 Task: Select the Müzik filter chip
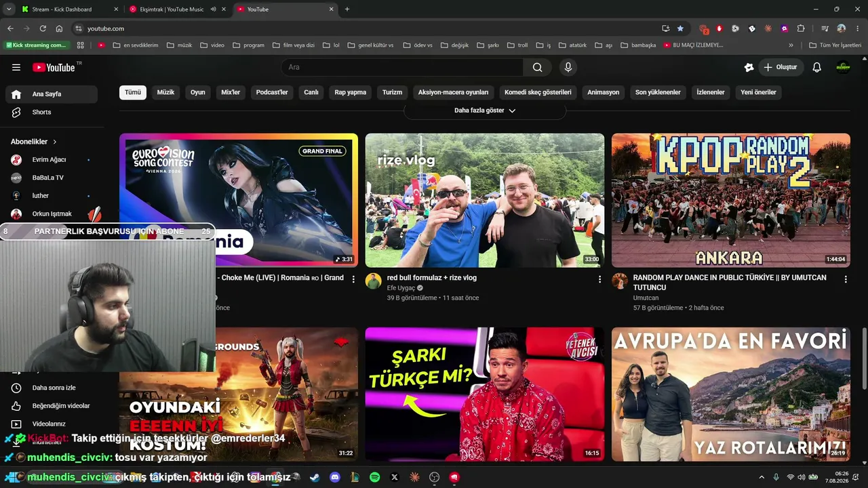coord(165,92)
